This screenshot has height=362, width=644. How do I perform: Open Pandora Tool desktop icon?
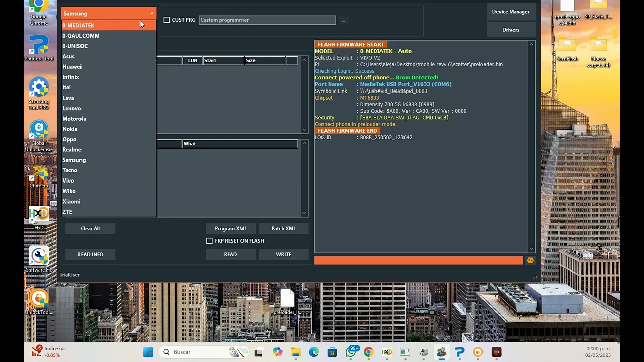pyautogui.click(x=39, y=48)
